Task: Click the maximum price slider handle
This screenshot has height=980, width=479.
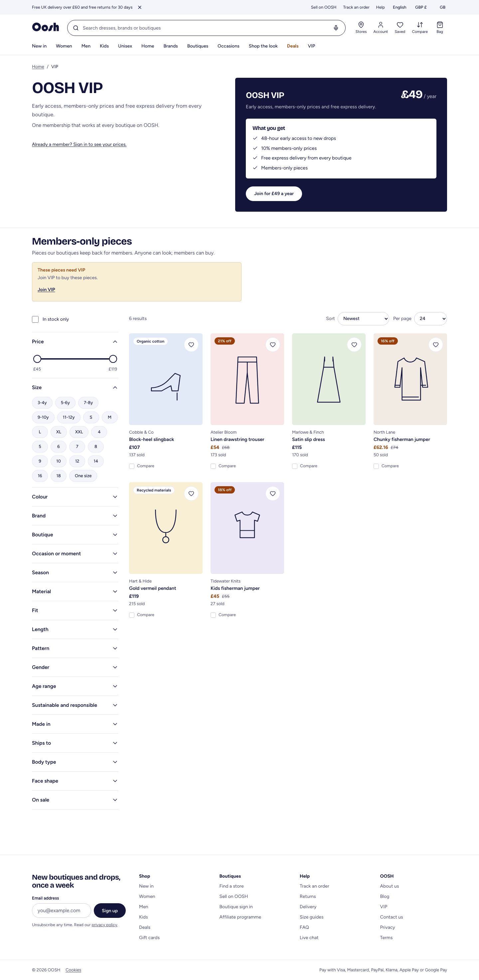Action: point(113,359)
